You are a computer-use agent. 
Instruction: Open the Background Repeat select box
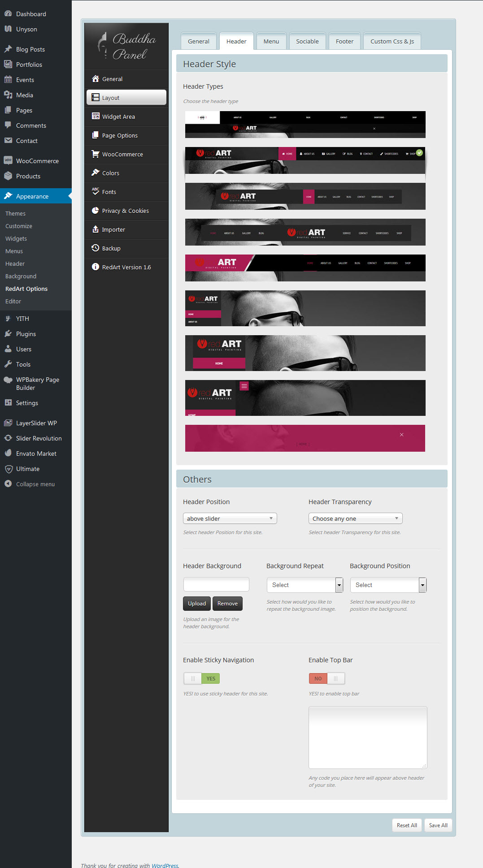tap(305, 585)
